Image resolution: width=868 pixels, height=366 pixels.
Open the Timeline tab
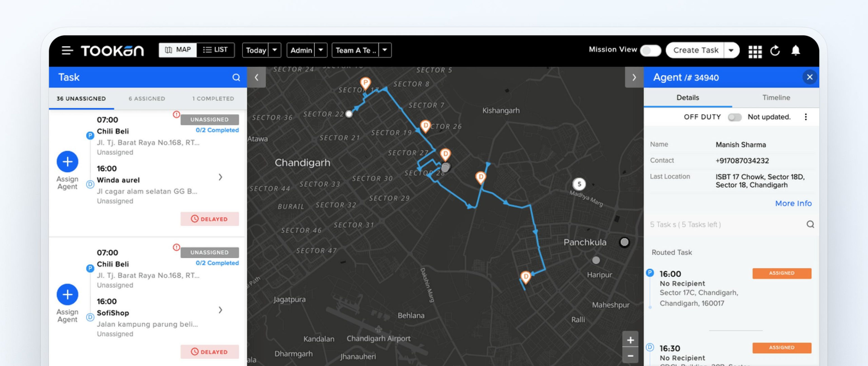click(x=776, y=98)
